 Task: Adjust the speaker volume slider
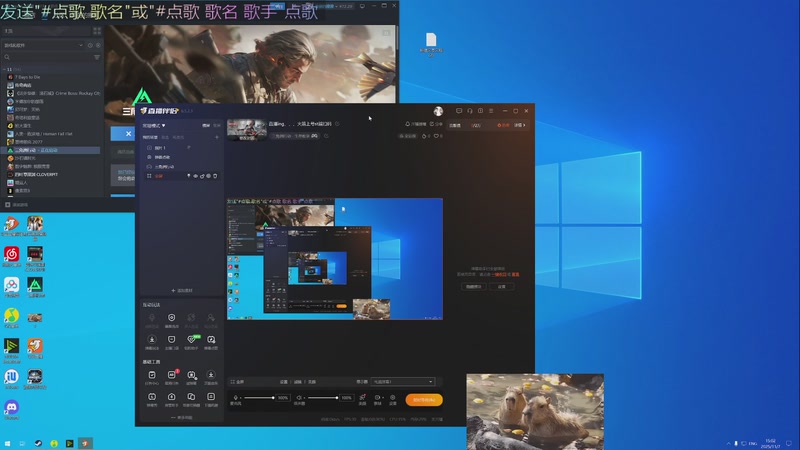point(322,397)
